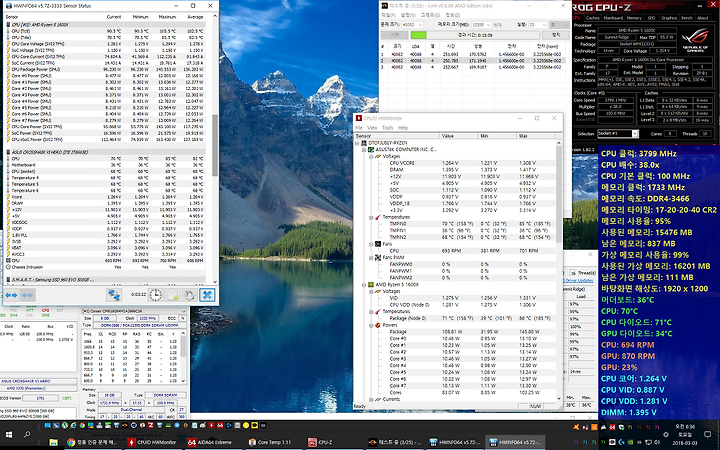Click HWiNFO logging sheet icon with plus
Viewport: 720px width, 450px height.
coord(173,295)
